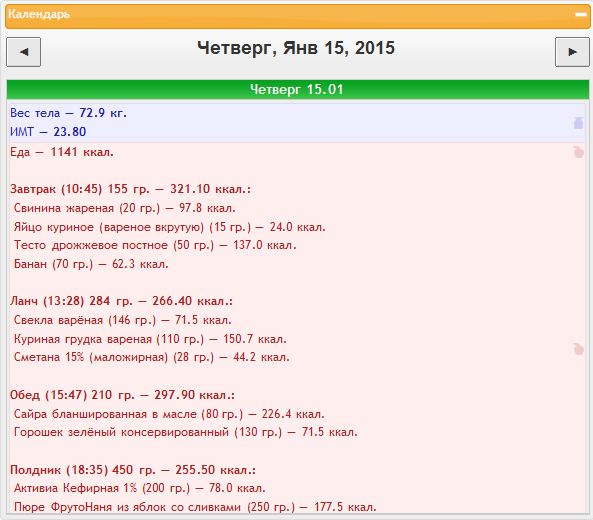The height and width of the screenshot is (520, 593).
Task: Click the date title Четверг, Янв 15, 2015
Action: pos(296,48)
